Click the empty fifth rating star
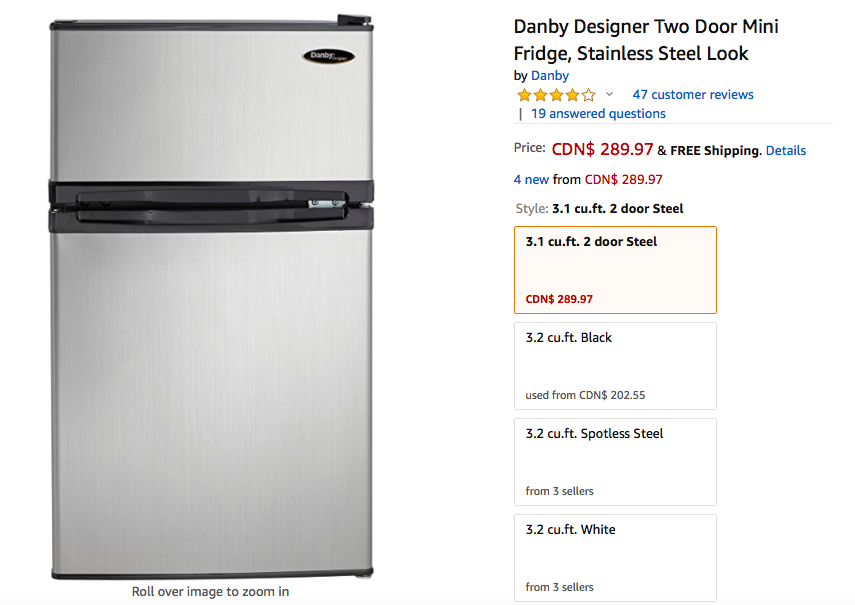855x605 pixels. 589,95
